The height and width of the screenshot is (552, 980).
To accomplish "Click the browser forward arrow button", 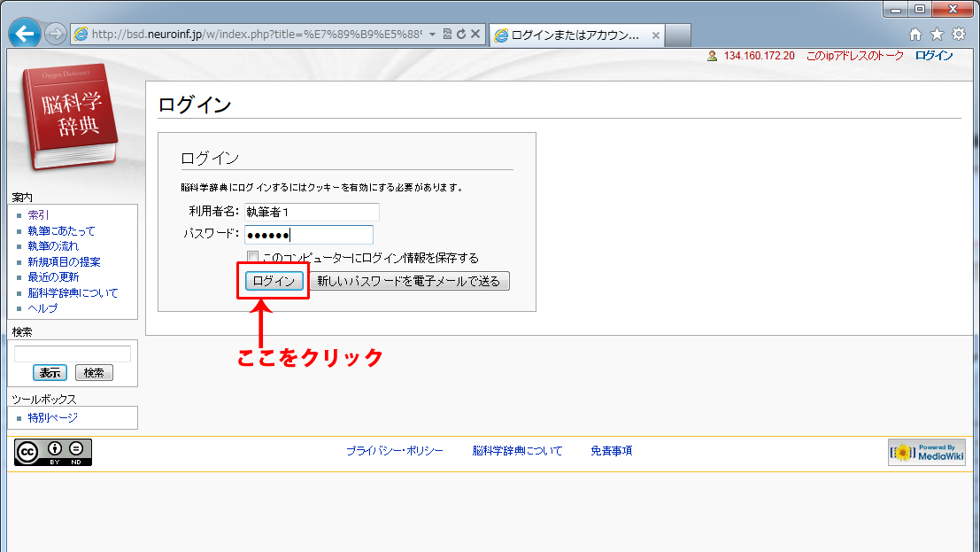I will [x=55, y=35].
